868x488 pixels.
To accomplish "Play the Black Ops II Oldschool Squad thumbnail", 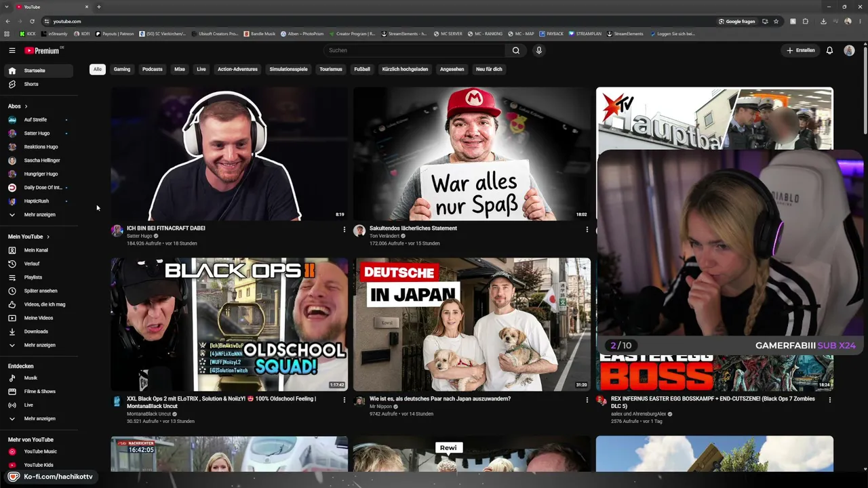I will click(x=229, y=324).
